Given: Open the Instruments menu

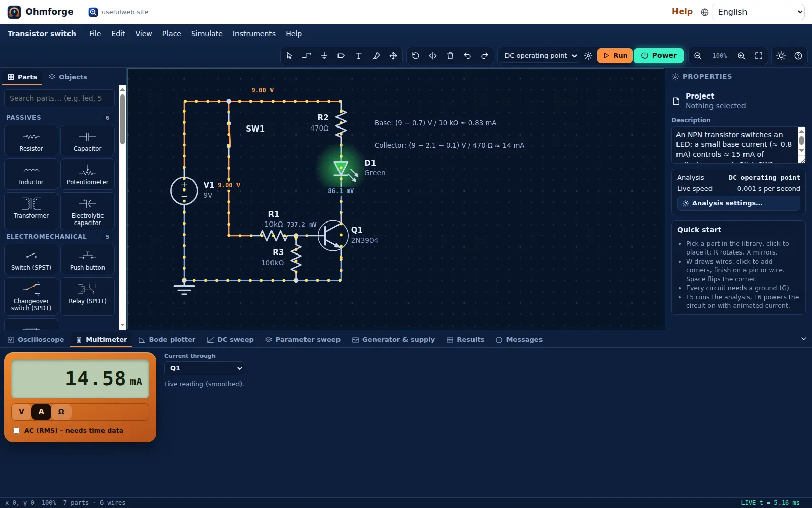Looking at the screenshot, I should click(254, 34).
